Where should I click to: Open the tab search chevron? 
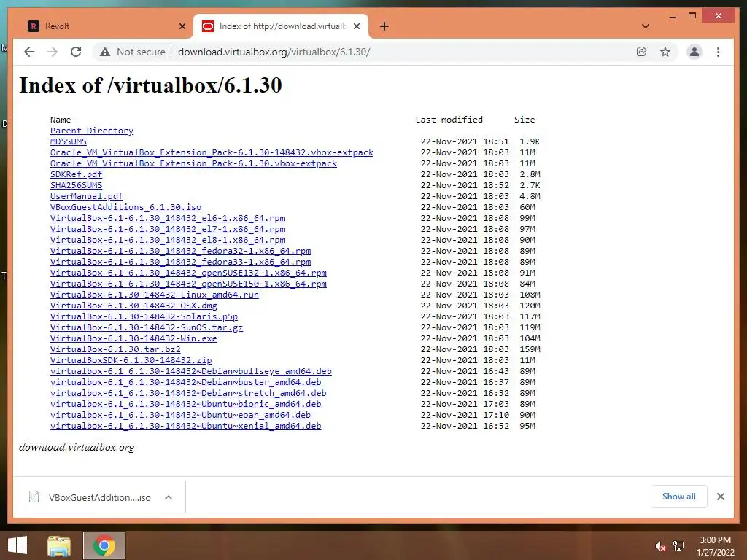tap(646, 26)
